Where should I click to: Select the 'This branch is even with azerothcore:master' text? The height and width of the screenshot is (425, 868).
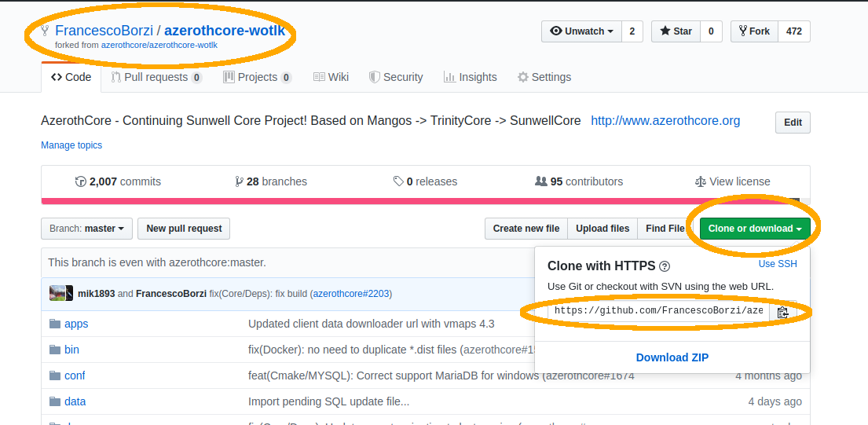[157, 263]
